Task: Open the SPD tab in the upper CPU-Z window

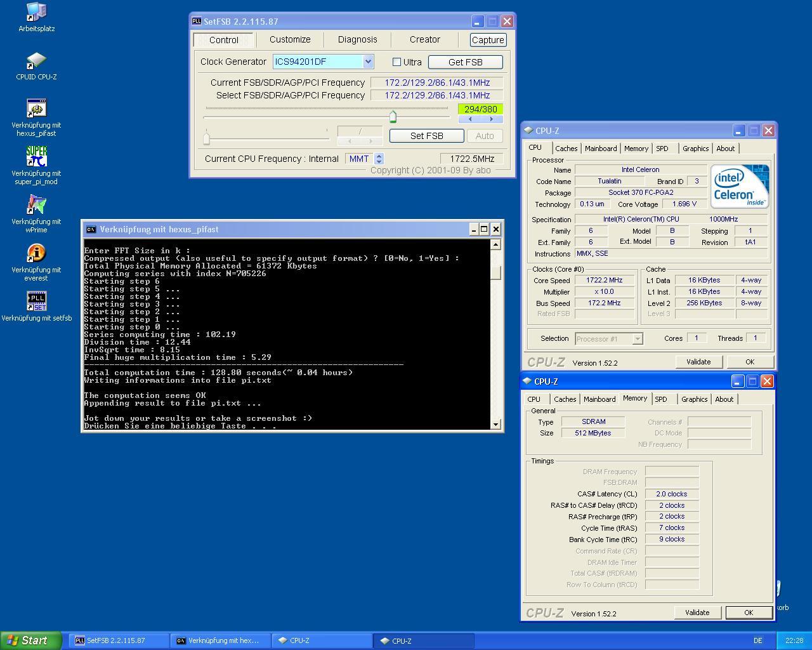Action: tap(662, 149)
